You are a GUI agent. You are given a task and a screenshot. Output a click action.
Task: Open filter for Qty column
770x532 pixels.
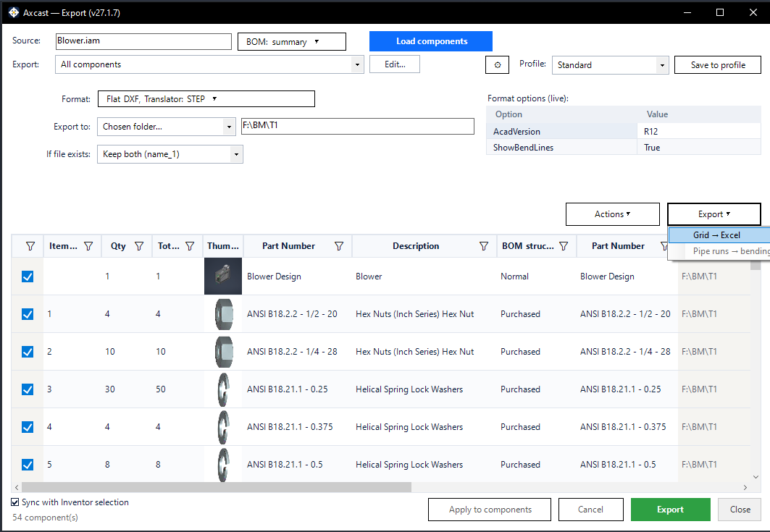click(139, 246)
